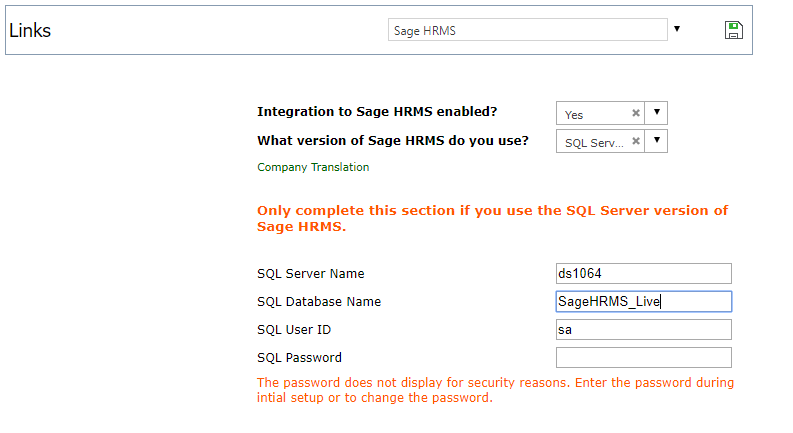This screenshot has width=793, height=433.
Task: Open the Company Translation link
Action: click(313, 167)
